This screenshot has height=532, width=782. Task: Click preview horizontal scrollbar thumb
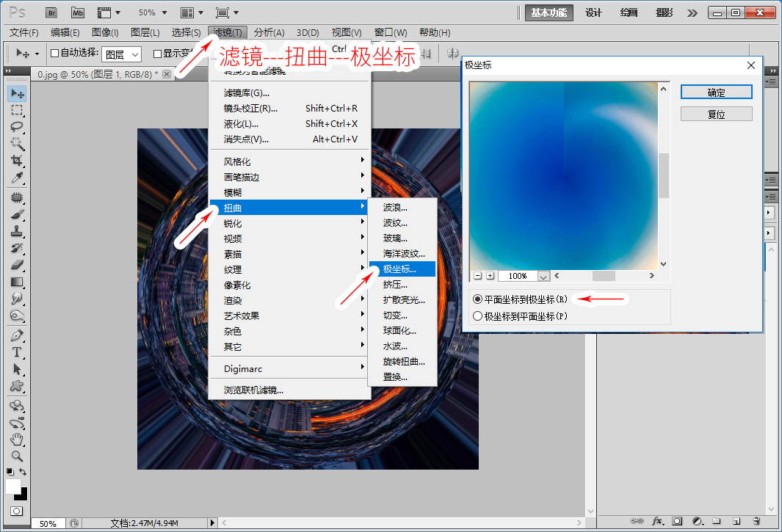[x=604, y=276]
